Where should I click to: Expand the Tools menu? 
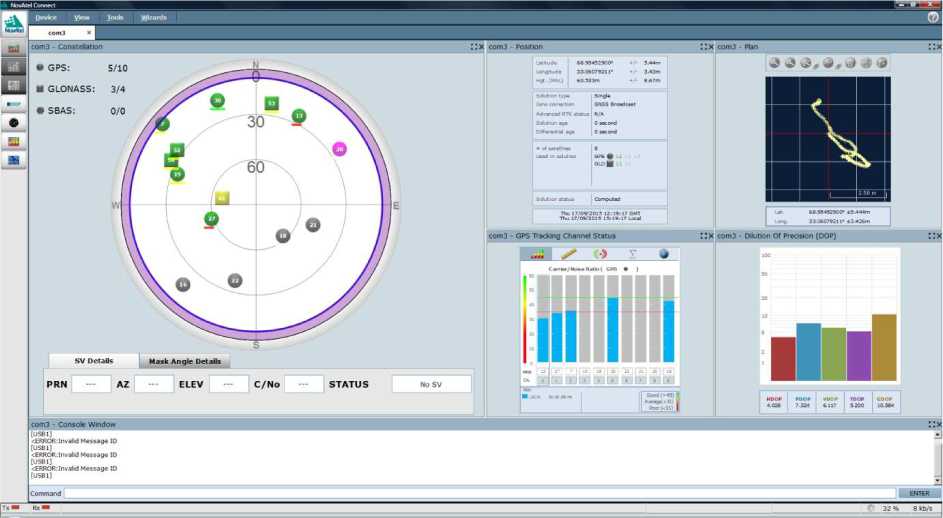[115, 17]
